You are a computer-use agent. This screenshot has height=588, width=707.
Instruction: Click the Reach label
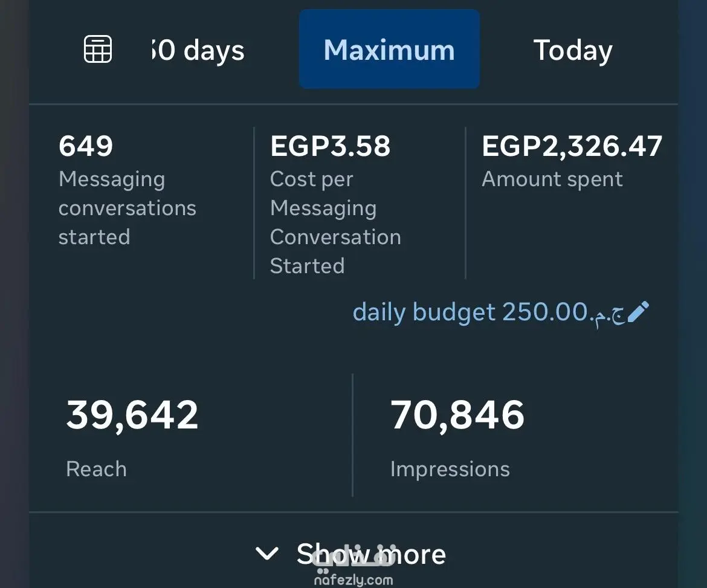click(97, 469)
